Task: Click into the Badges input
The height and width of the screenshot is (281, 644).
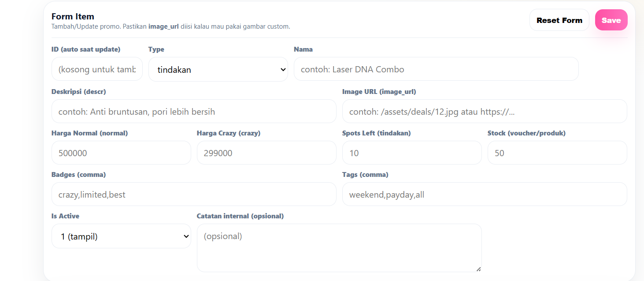Action: [x=194, y=195]
